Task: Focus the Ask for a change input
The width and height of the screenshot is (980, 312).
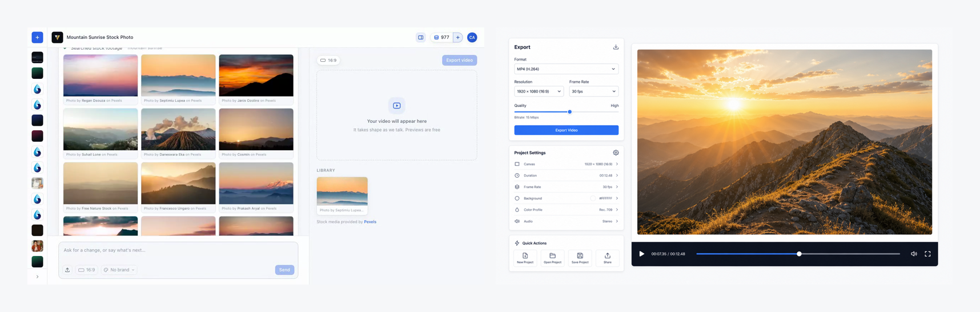Action: pyautogui.click(x=178, y=250)
